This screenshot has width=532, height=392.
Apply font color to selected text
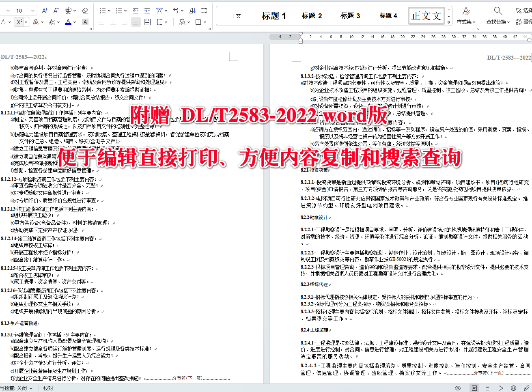click(x=68, y=21)
